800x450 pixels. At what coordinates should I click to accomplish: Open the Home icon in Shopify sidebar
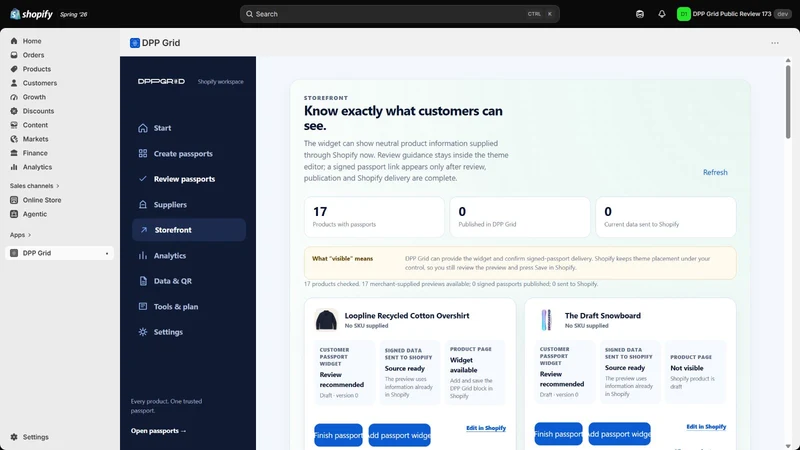(14, 41)
